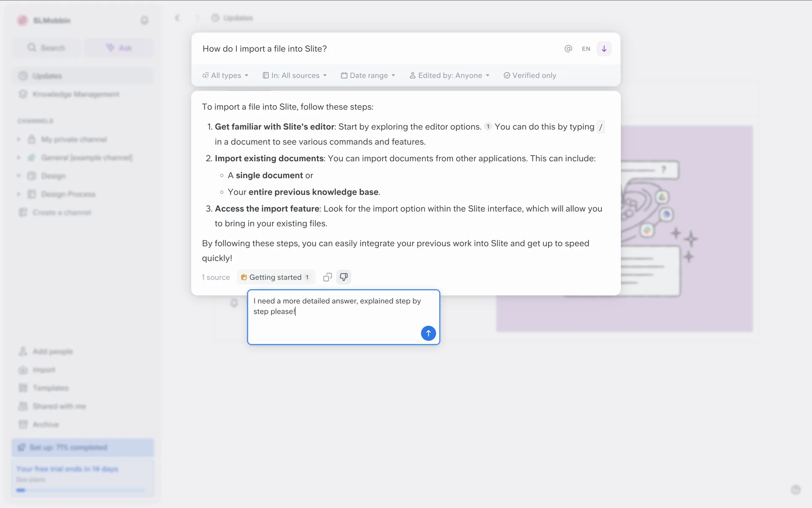The height and width of the screenshot is (508, 812).
Task: Open the All types dropdown
Action: coord(225,75)
